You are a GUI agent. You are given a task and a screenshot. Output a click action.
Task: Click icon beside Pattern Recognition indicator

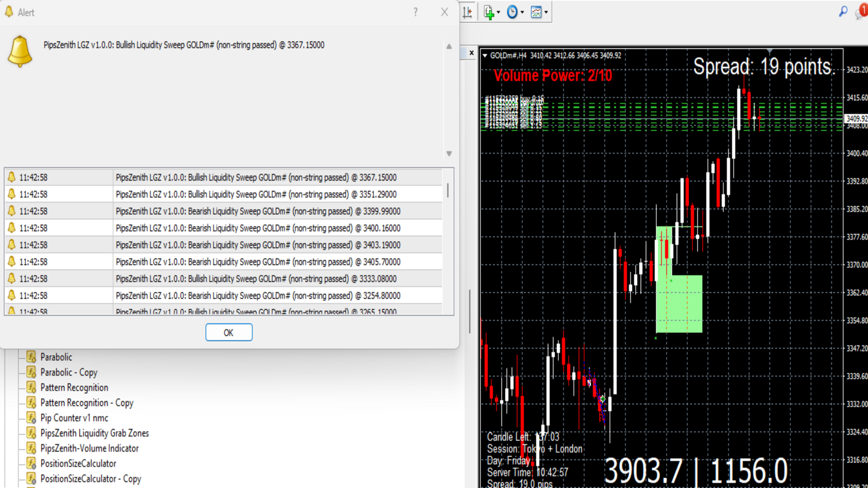(x=31, y=387)
